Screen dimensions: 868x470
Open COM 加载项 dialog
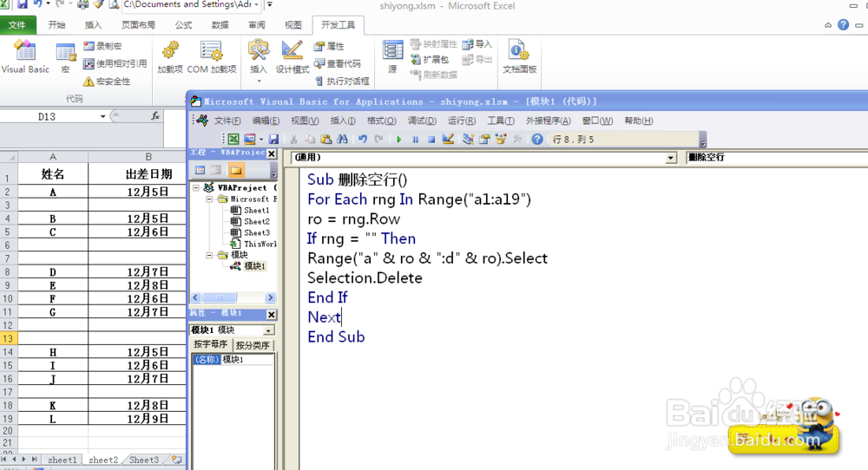tap(212, 57)
